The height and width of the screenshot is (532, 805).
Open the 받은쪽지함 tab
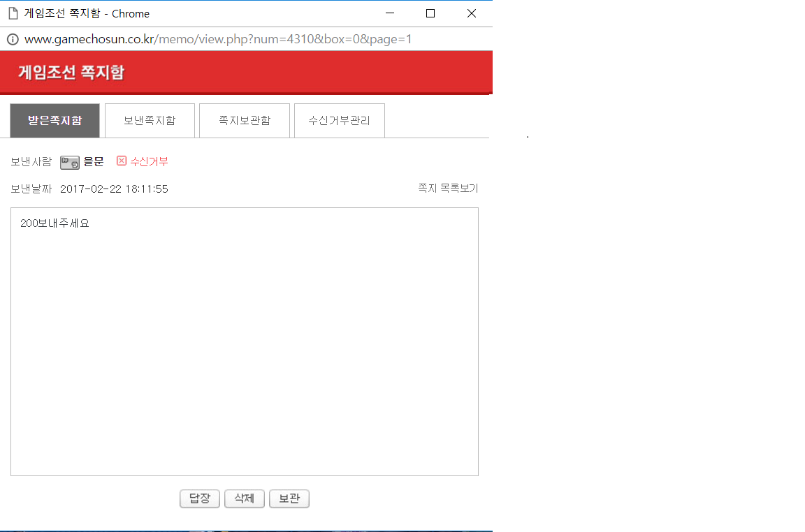55,121
